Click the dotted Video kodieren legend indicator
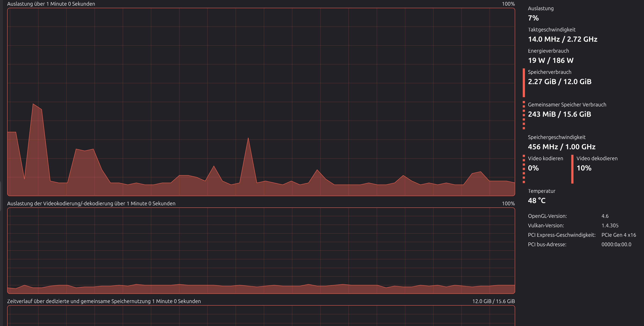 pyautogui.click(x=524, y=169)
